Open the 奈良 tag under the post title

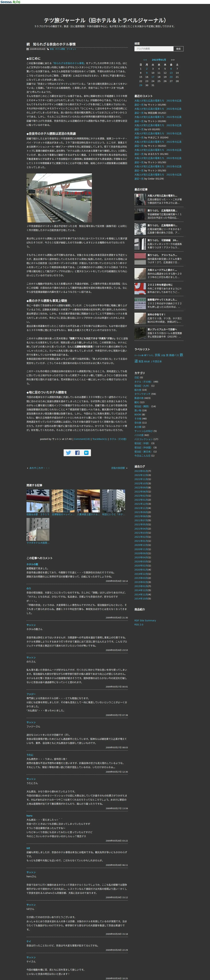coord(52,49)
